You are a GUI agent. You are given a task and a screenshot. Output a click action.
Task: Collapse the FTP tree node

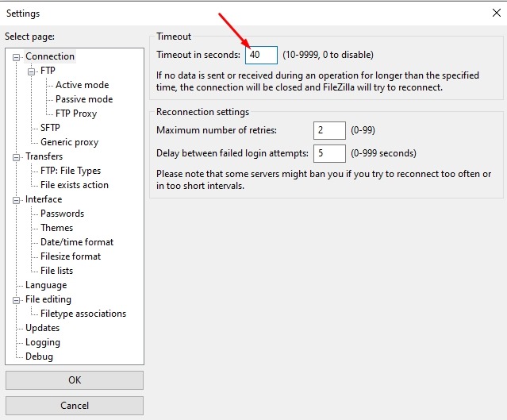pos(31,71)
